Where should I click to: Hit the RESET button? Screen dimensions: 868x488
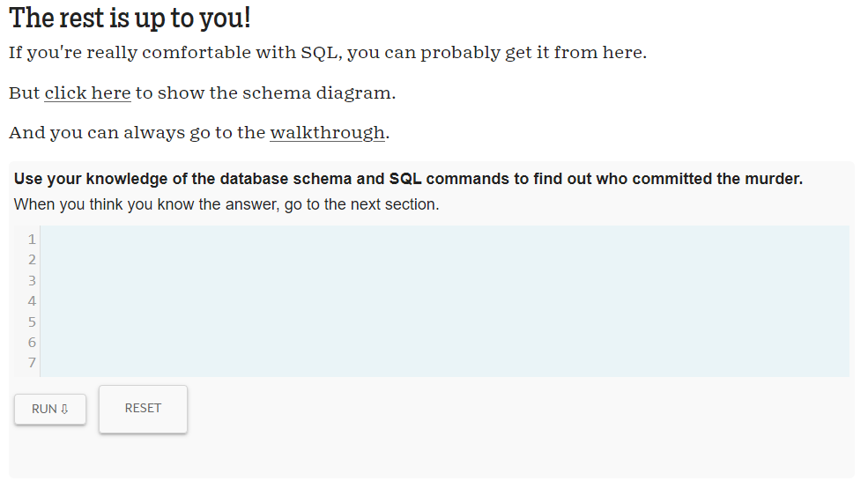143,409
